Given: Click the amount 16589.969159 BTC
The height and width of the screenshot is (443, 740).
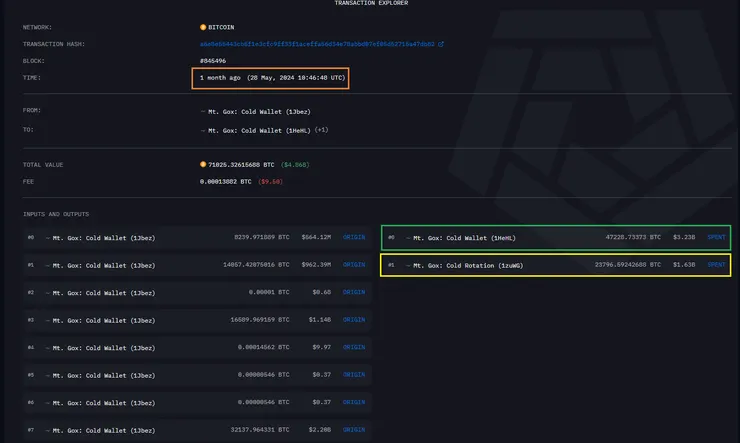Looking at the screenshot, I should click(260, 320).
